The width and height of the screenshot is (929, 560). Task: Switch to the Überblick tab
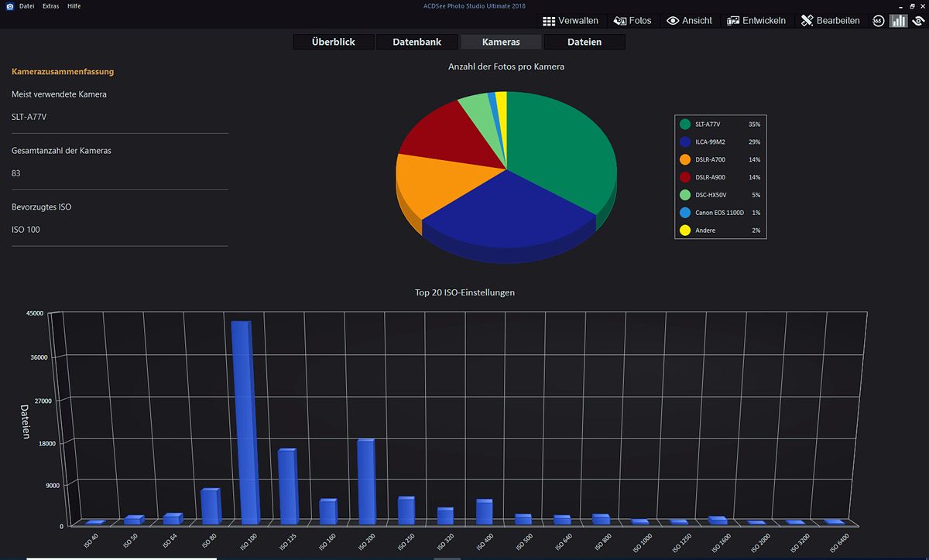333,42
